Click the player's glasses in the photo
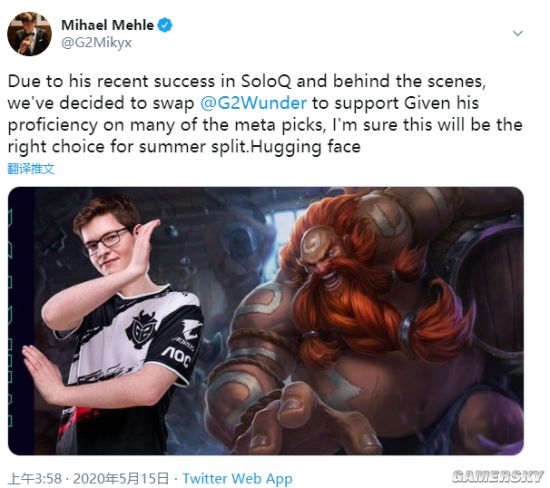Image resolution: width=550 pixels, height=488 pixels. [x=105, y=242]
